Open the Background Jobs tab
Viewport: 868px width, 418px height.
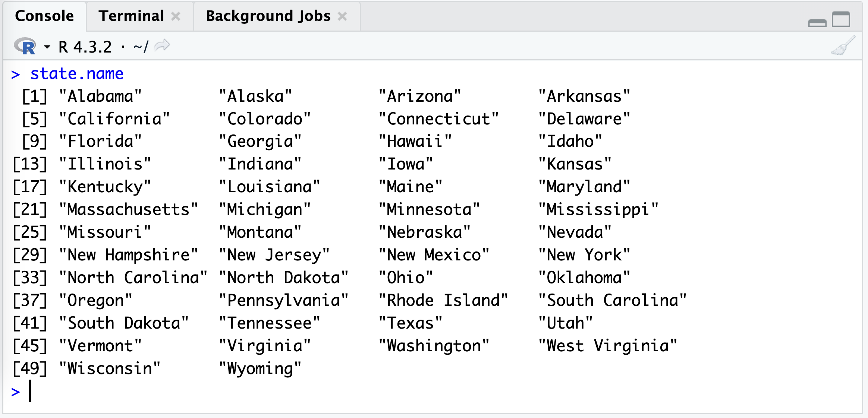[268, 16]
